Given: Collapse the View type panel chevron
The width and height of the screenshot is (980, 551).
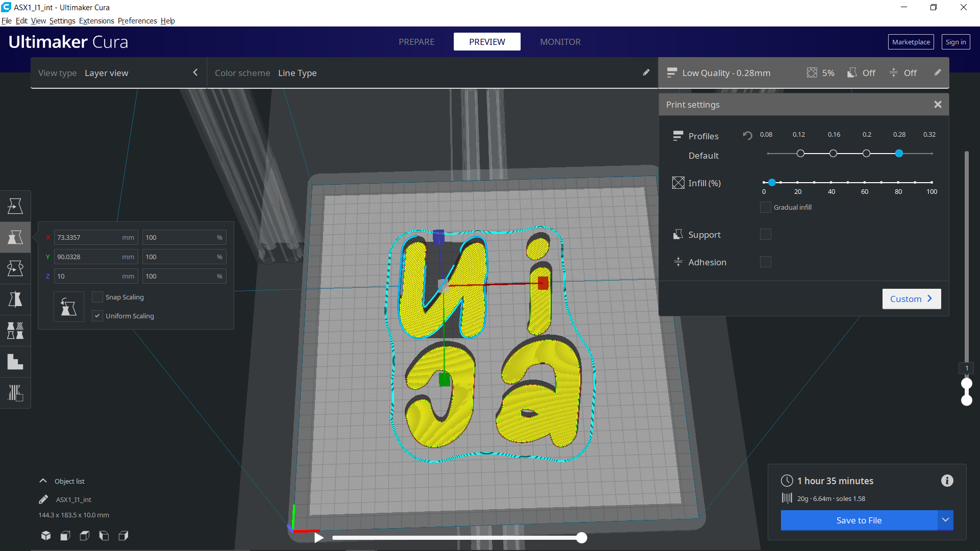Looking at the screenshot, I should [195, 73].
